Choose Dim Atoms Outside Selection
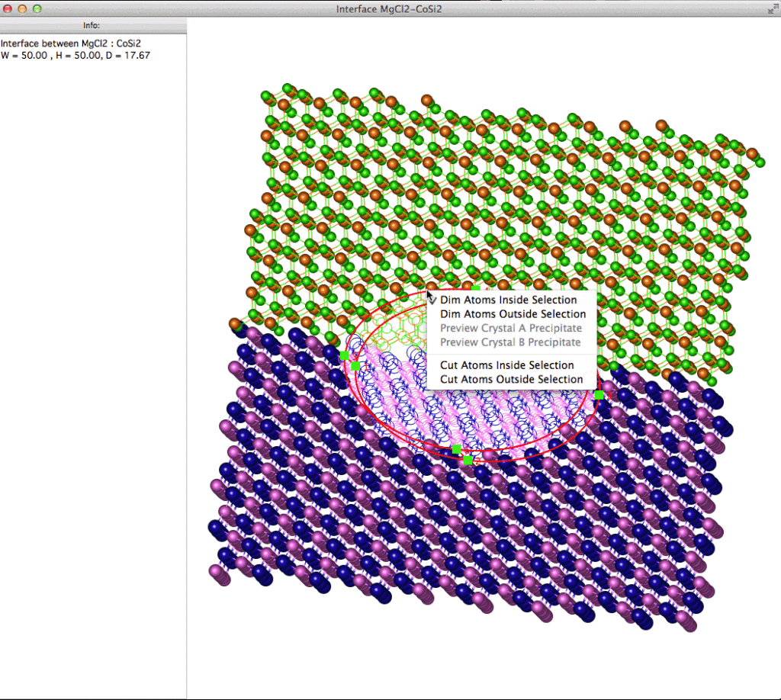The width and height of the screenshot is (781, 700). coord(513,314)
